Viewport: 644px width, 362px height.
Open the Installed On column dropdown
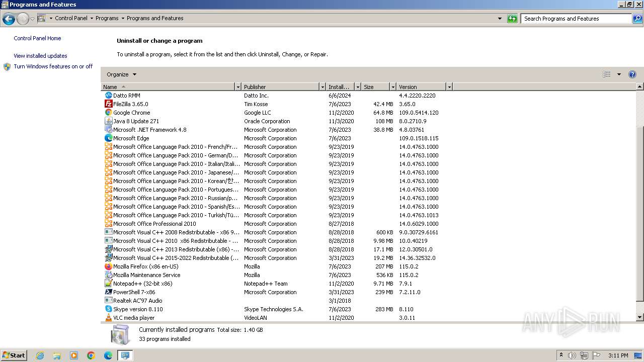(358, 87)
